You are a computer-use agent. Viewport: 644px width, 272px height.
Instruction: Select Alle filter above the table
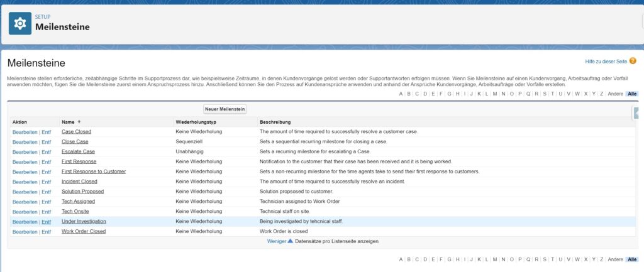click(x=632, y=94)
